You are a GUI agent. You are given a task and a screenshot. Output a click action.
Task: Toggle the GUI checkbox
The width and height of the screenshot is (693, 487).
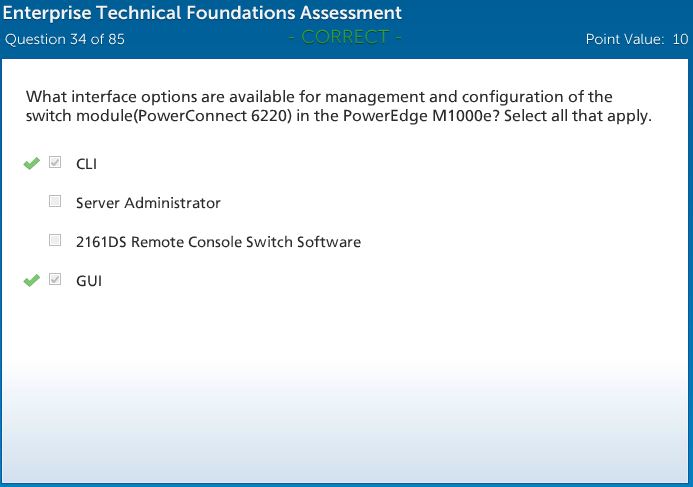click(x=56, y=280)
